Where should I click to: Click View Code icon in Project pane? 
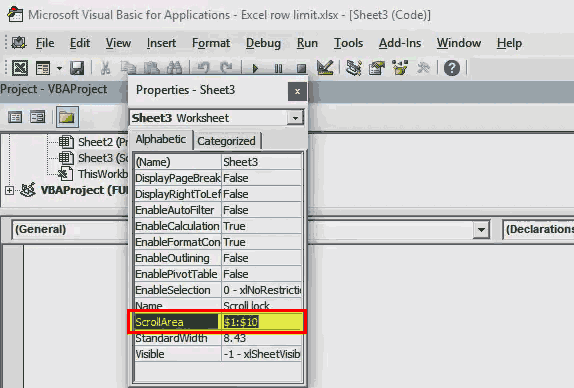15,117
